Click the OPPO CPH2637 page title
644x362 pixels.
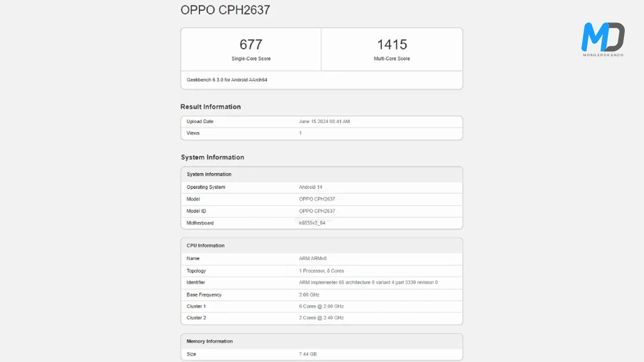coord(225,10)
